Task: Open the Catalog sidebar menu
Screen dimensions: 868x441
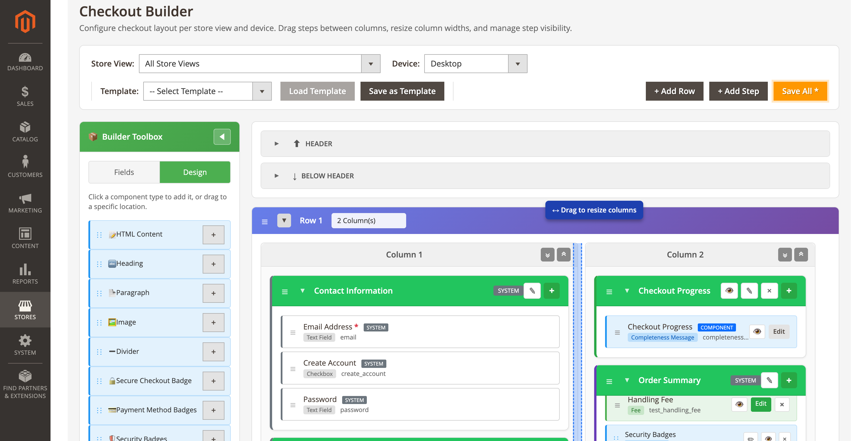Action: 25,132
